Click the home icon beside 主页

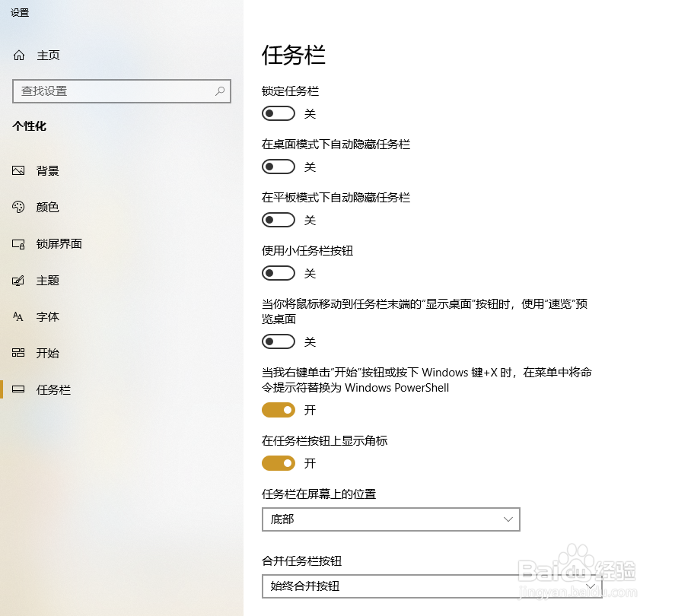[19, 56]
